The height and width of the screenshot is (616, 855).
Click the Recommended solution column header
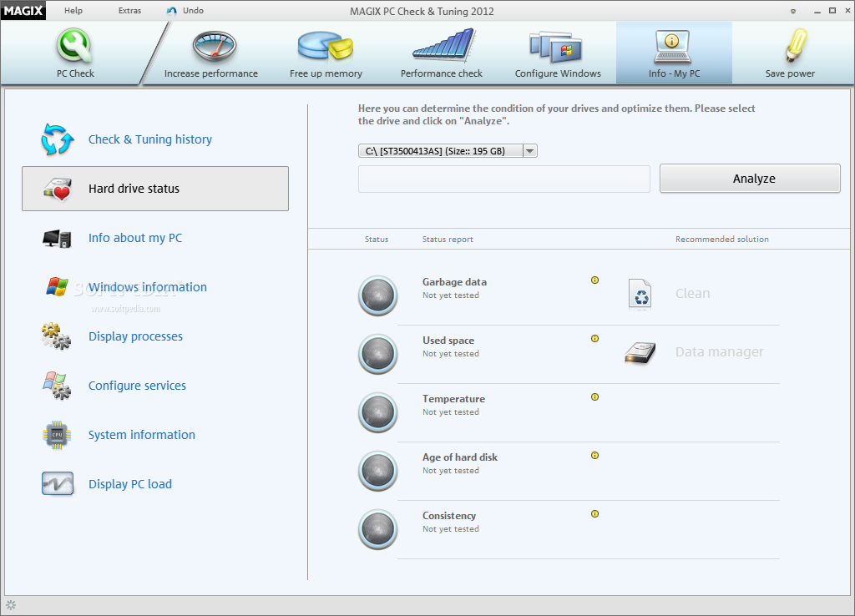[x=722, y=240]
